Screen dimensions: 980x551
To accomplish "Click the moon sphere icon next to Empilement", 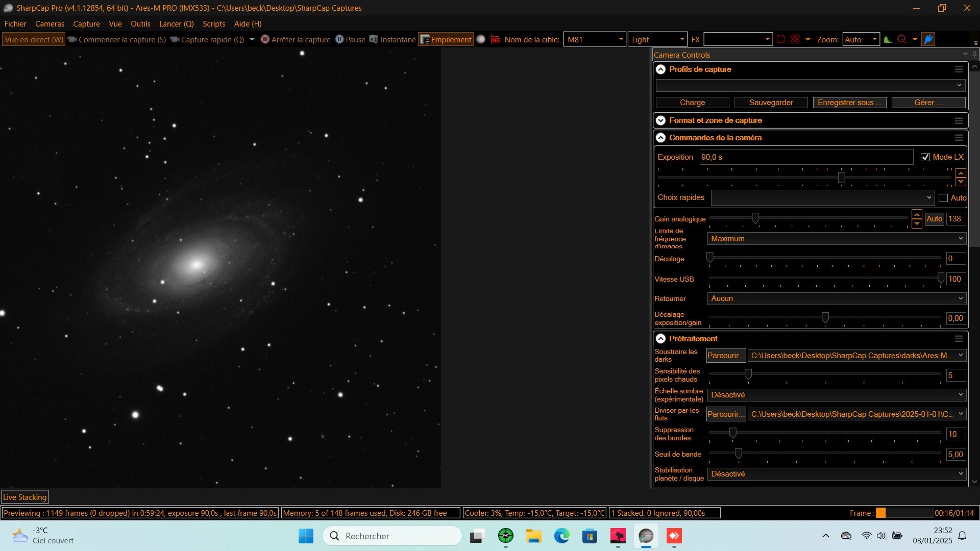I will coord(481,39).
